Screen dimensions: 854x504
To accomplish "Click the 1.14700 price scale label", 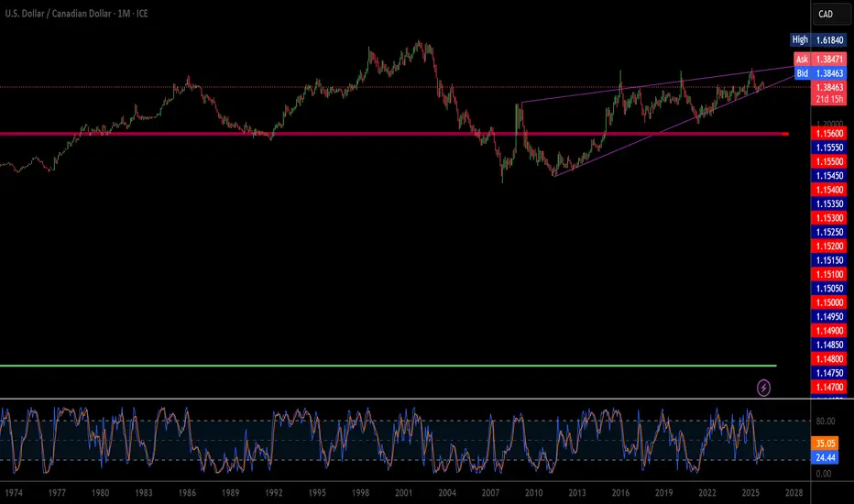I will coord(829,388).
